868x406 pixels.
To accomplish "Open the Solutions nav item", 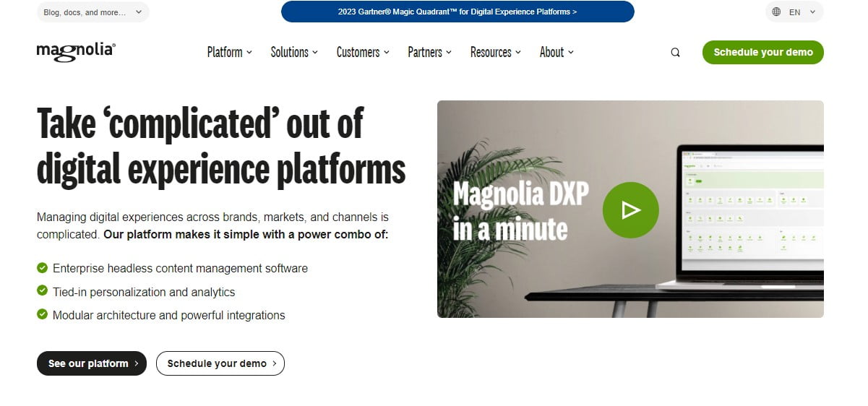I will pos(294,52).
